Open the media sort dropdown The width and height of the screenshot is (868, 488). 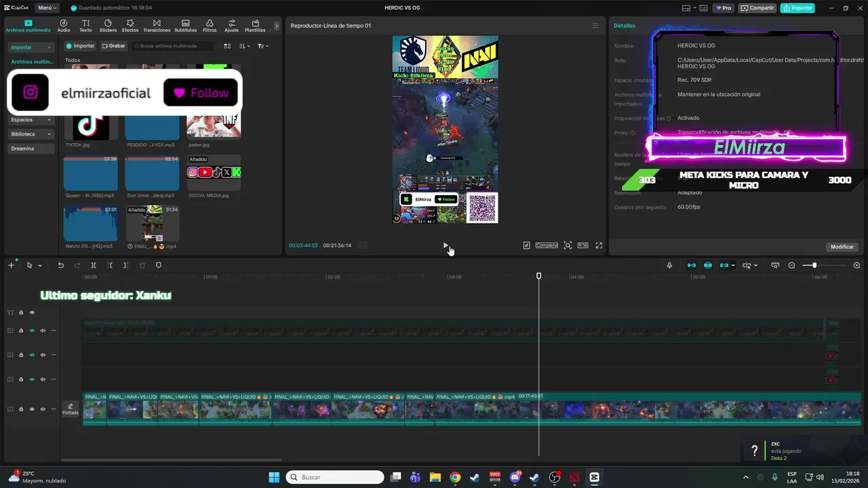[x=245, y=46]
